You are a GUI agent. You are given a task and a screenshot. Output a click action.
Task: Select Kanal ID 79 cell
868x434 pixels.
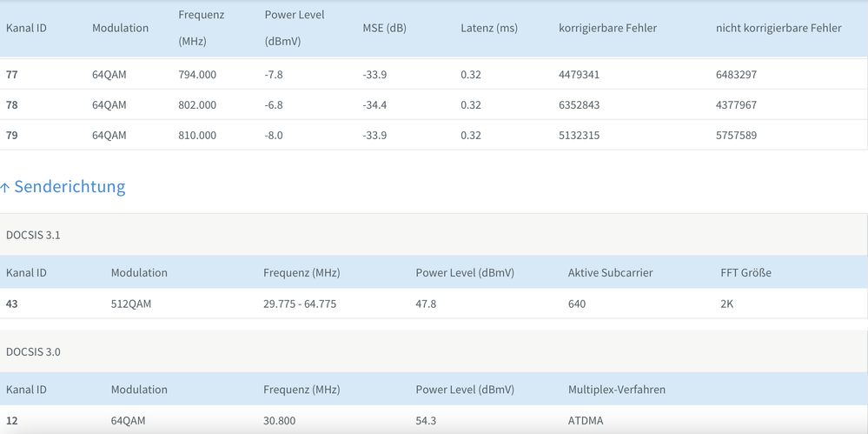11,135
